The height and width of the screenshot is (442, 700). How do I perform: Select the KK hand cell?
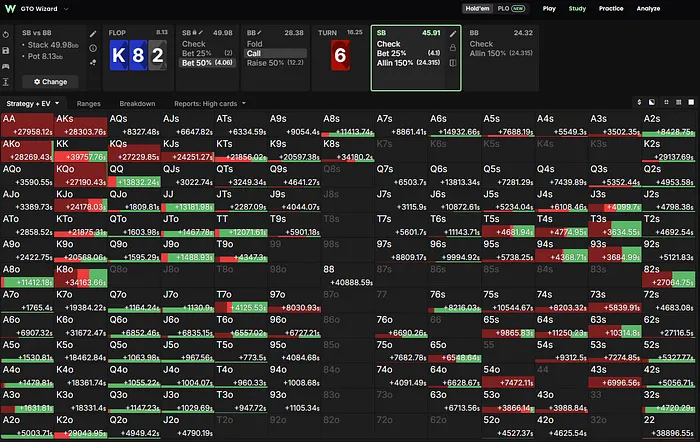pyautogui.click(x=81, y=150)
